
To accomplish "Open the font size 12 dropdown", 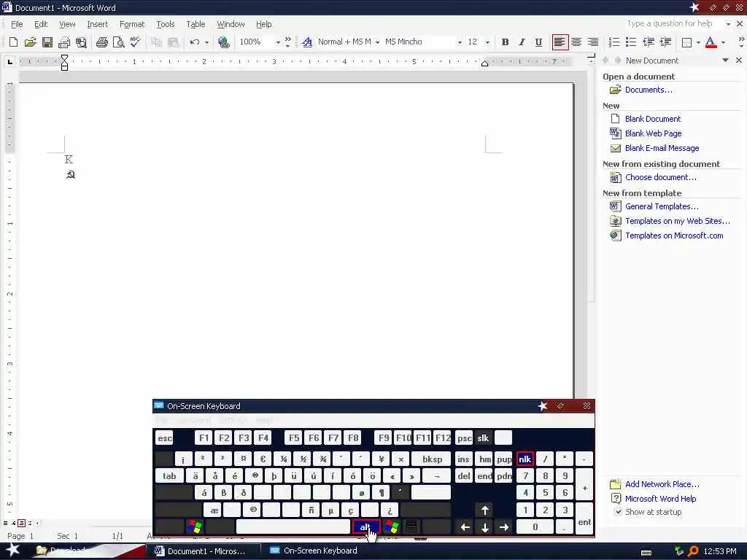I will tap(487, 42).
